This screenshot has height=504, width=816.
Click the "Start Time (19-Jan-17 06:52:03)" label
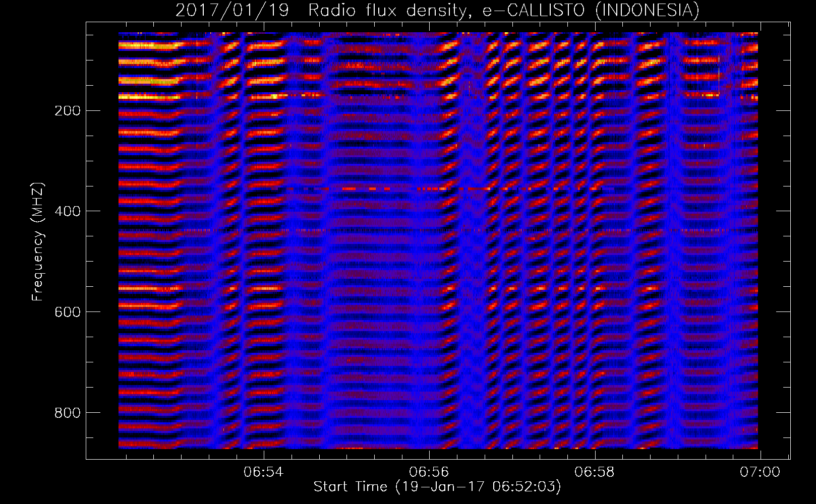(x=437, y=487)
